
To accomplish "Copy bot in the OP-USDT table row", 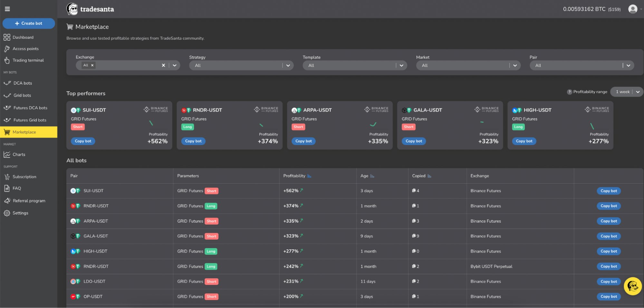I will [609, 297].
